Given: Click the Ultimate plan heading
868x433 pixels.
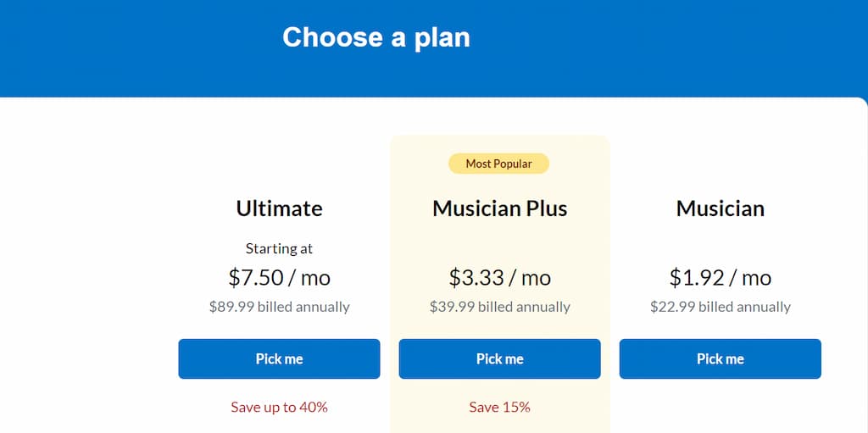Looking at the screenshot, I should pyautogui.click(x=280, y=208).
